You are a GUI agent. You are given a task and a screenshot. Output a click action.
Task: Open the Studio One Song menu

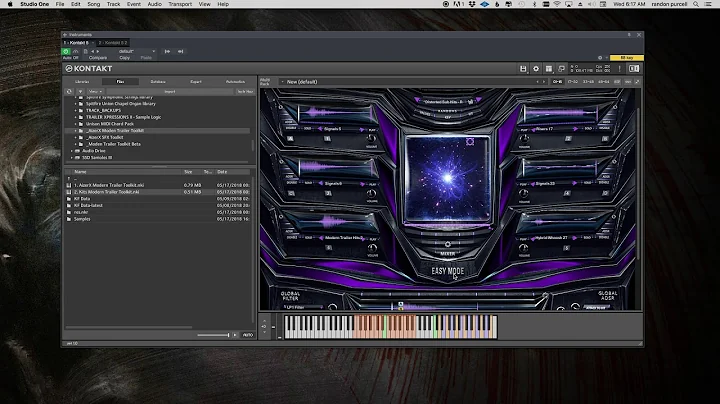94,4
